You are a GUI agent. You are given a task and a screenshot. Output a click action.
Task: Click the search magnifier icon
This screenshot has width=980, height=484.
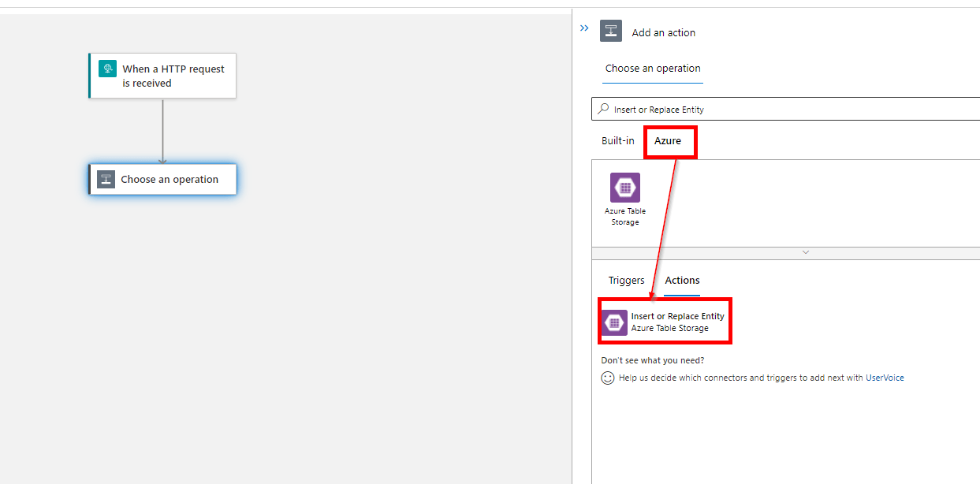point(603,109)
